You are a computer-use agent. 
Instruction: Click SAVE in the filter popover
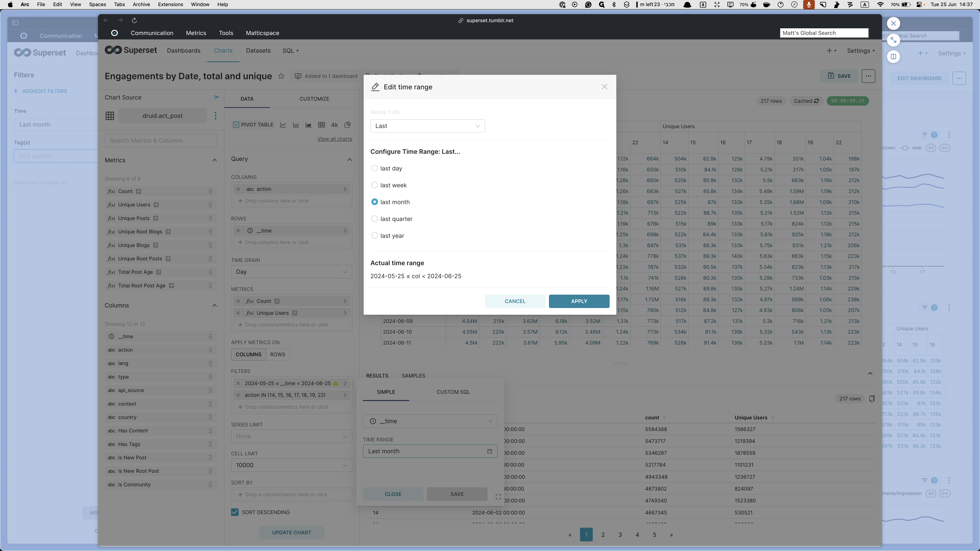tap(457, 494)
